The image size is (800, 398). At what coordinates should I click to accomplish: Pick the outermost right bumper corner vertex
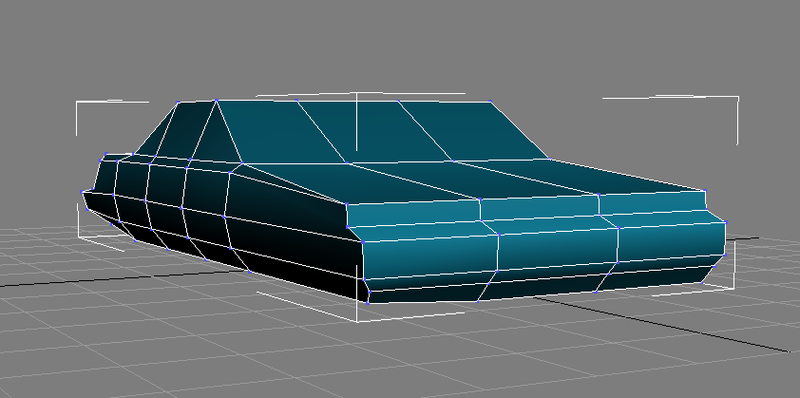pyautogui.click(x=725, y=222)
